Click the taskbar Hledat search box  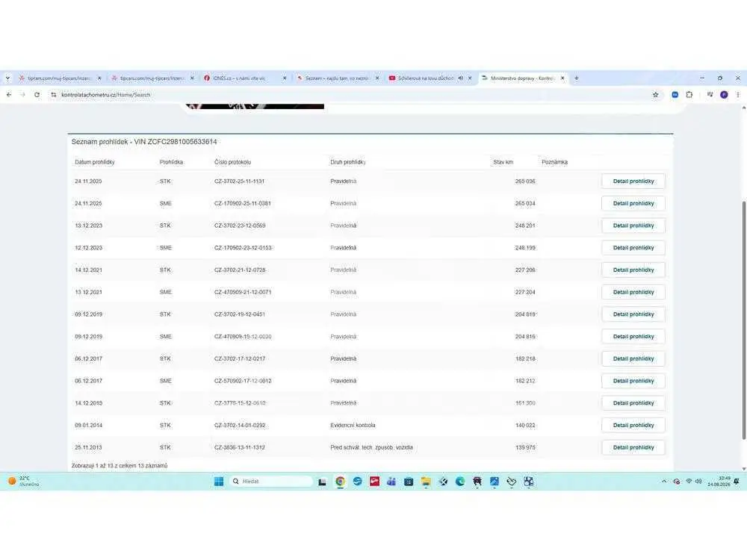pos(270,482)
